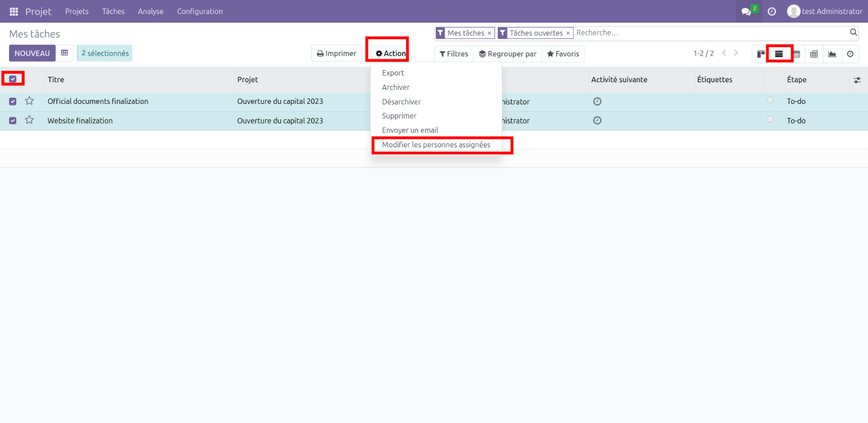Uncheck the select-all header checkbox
The width and height of the screenshot is (868, 423).
pos(13,79)
